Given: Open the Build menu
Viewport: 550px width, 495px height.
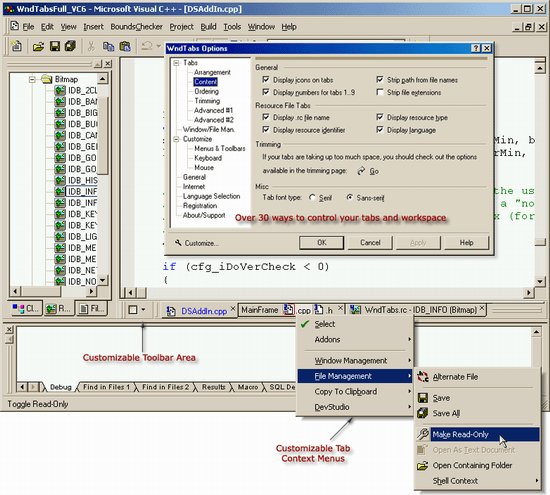Looking at the screenshot, I should coord(208,27).
